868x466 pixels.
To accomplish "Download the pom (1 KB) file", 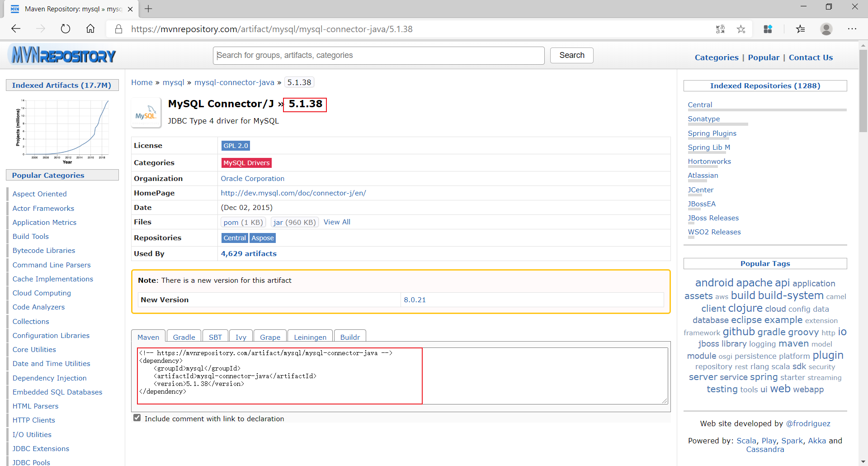I will [x=243, y=222].
